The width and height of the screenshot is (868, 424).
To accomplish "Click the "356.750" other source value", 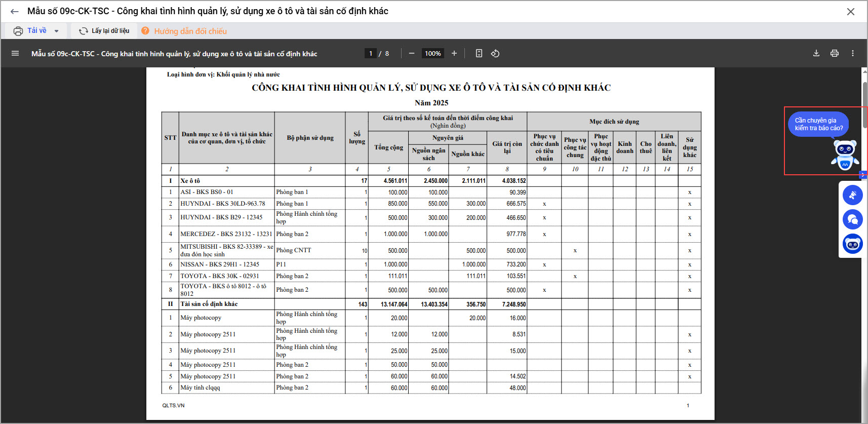I will pyautogui.click(x=476, y=304).
